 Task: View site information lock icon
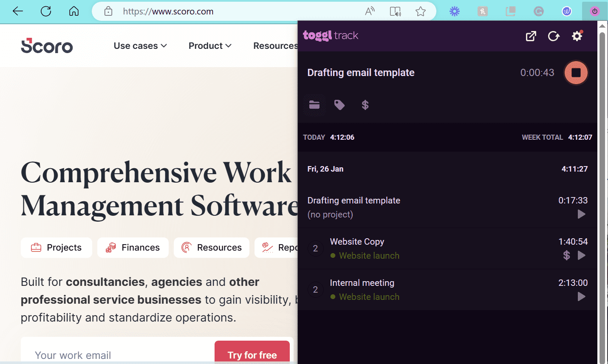(108, 11)
